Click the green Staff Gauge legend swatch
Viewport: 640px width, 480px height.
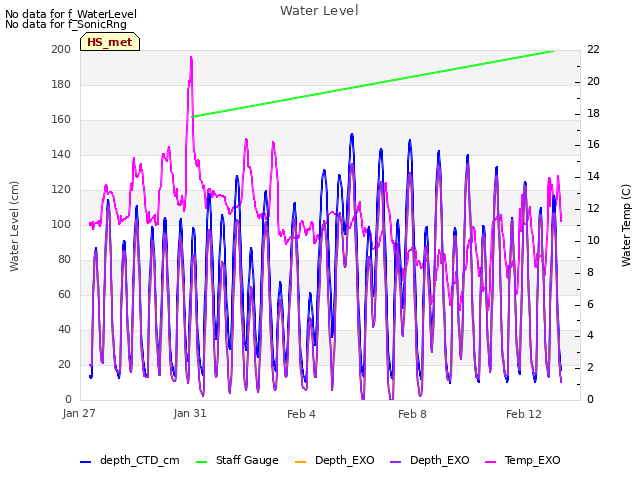pyautogui.click(x=201, y=462)
